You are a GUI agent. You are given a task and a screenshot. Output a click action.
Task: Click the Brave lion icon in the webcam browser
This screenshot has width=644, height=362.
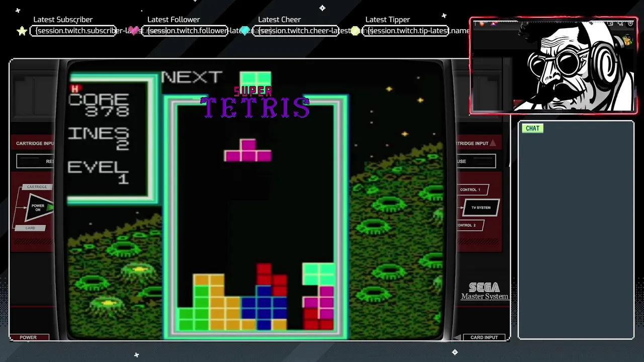coord(482,23)
